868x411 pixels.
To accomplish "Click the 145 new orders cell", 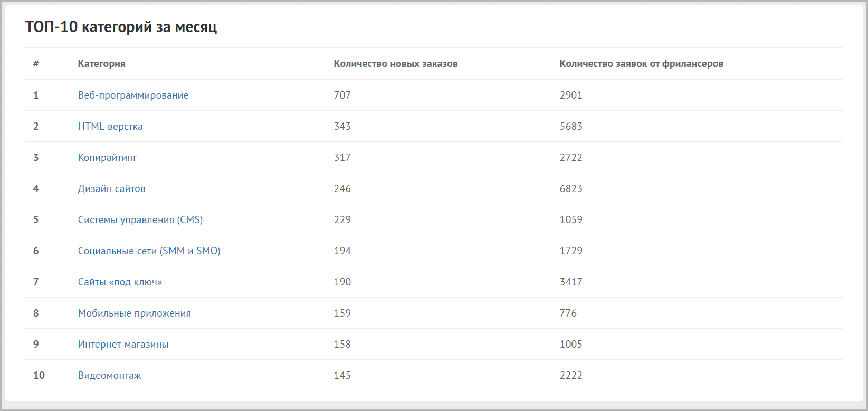I will coord(342,376).
